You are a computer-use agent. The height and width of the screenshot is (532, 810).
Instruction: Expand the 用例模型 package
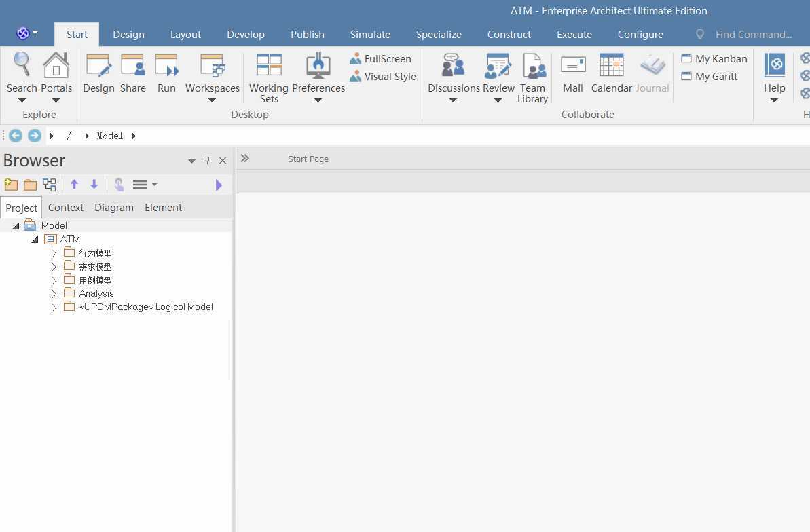tap(54, 280)
